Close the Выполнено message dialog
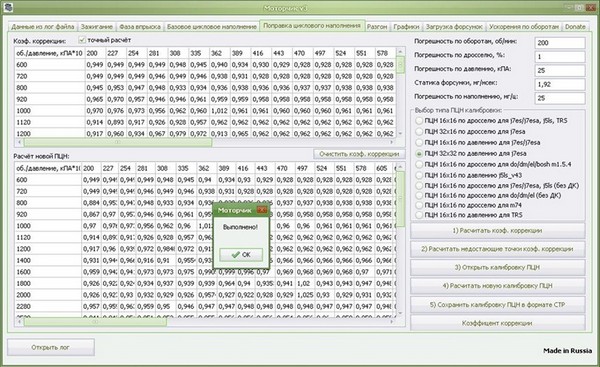600x367 pixels. [262, 210]
